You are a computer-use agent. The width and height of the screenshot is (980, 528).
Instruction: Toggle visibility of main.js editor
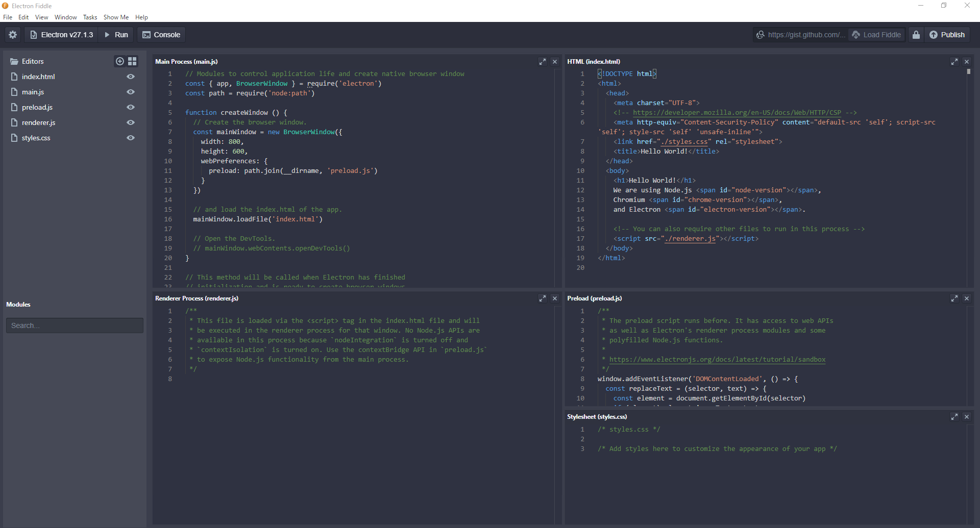tap(131, 92)
